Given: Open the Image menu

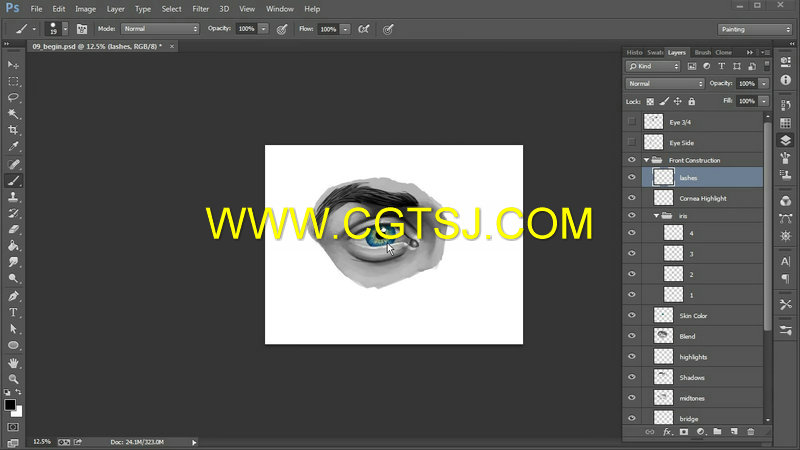Looking at the screenshot, I should coord(85,9).
